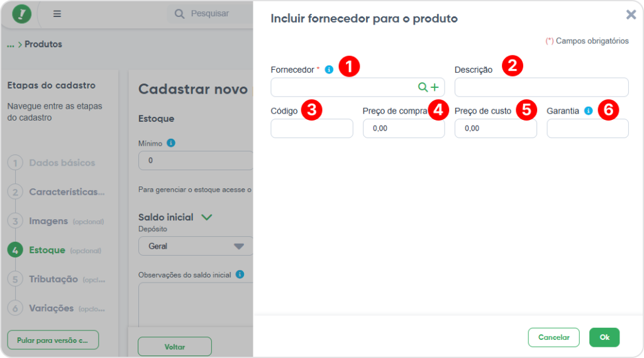
Task: Click the Voltar button
Action: (x=174, y=347)
